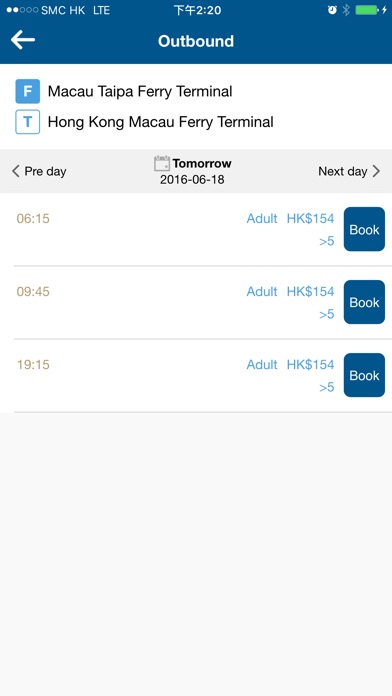Select the Tomorrow 2016-06-18 date picker
392x696 pixels.
click(x=193, y=171)
